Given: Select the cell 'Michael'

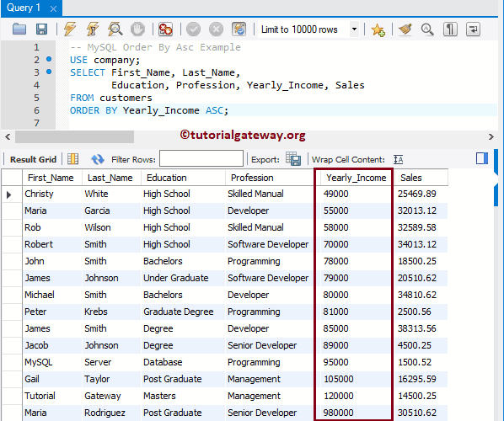Looking at the screenshot, I should click(x=52, y=295).
